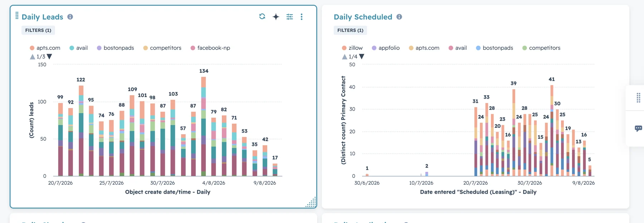Select the small bar labeled 1 in Daily Scheduled
The image size is (644, 223).
click(367, 175)
